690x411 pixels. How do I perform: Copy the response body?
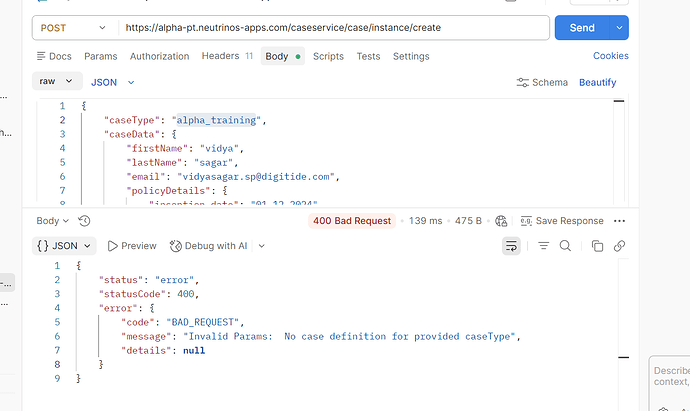597,246
